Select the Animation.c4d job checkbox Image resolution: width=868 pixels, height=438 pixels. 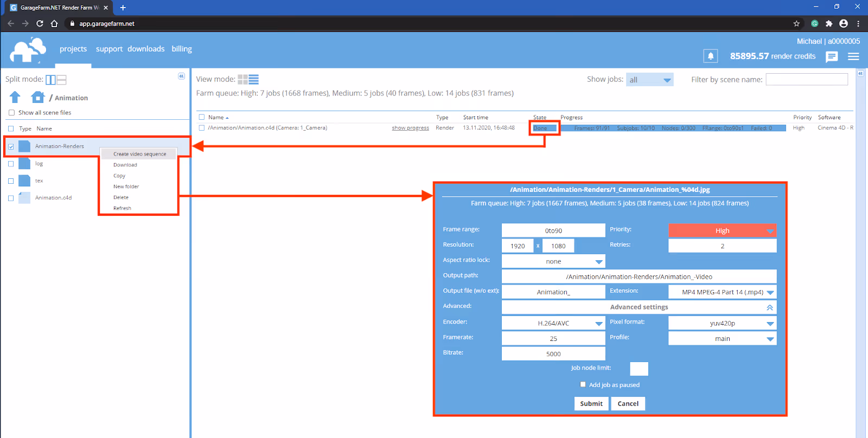(x=202, y=128)
